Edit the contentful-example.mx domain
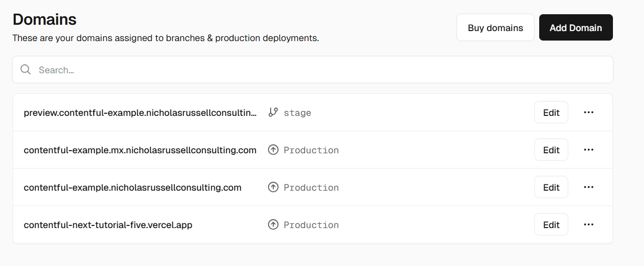 pos(551,150)
